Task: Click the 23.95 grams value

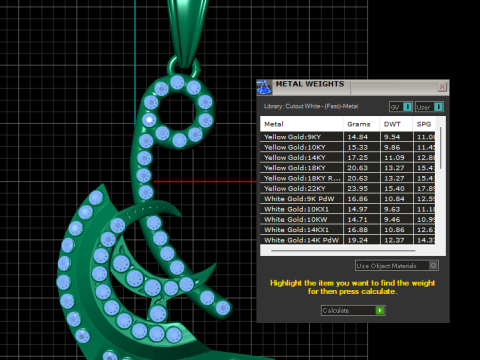Action: (x=357, y=188)
